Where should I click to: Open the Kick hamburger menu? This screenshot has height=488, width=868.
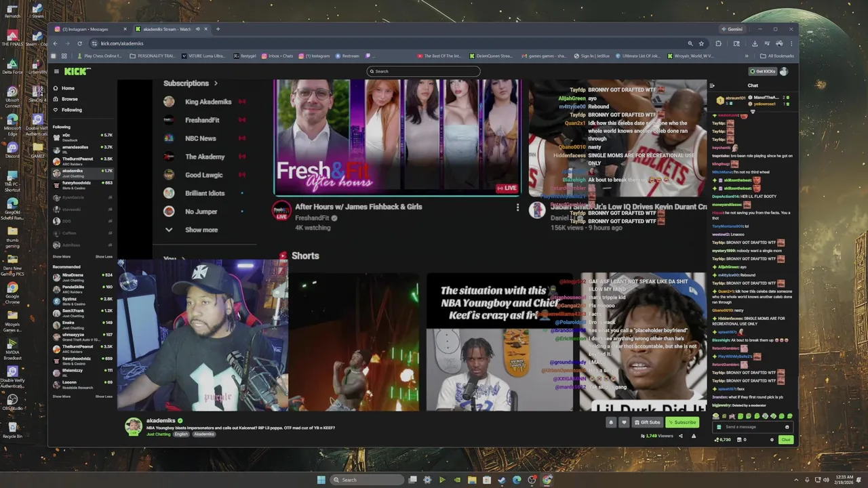click(x=56, y=71)
